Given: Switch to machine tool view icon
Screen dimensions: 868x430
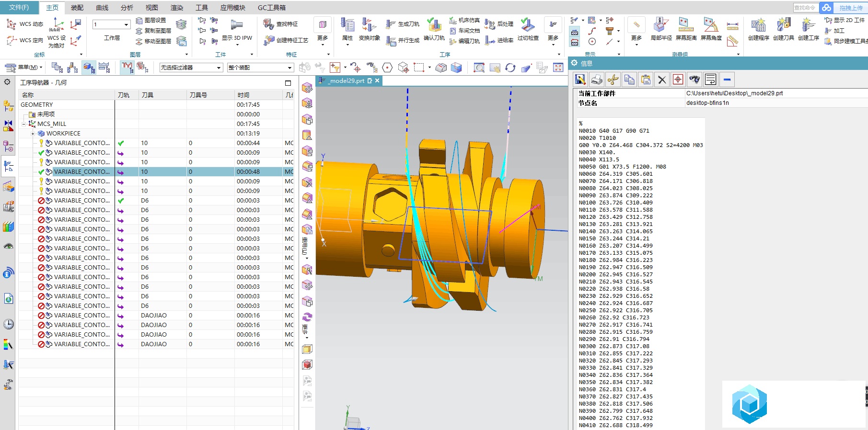Looking at the screenshot, I should (x=73, y=68).
